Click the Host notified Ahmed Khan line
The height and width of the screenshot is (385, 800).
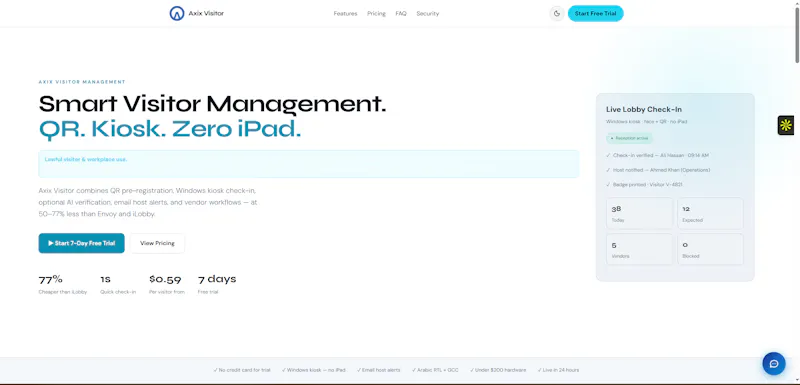pos(658,170)
